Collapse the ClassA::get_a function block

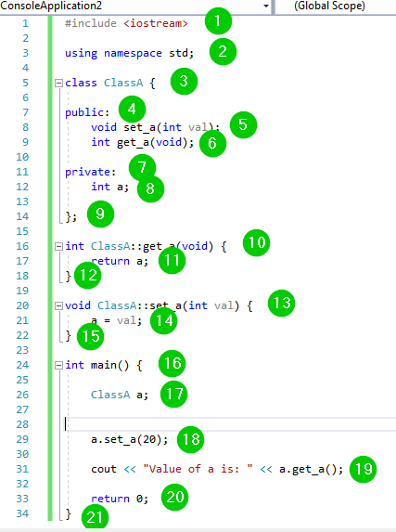pyautogui.click(x=58, y=246)
